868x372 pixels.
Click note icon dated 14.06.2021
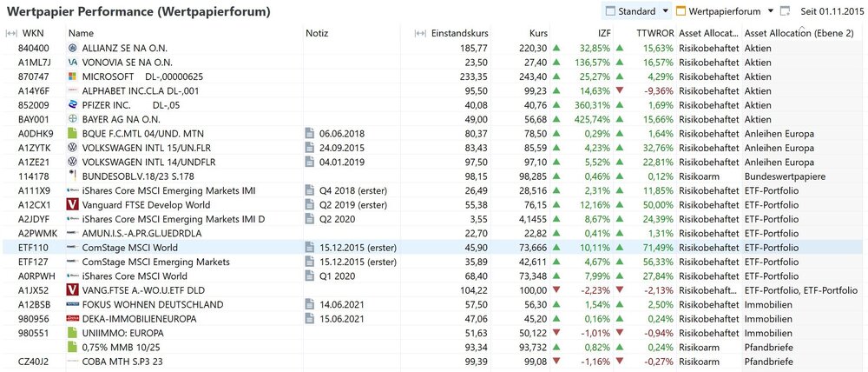point(310,304)
